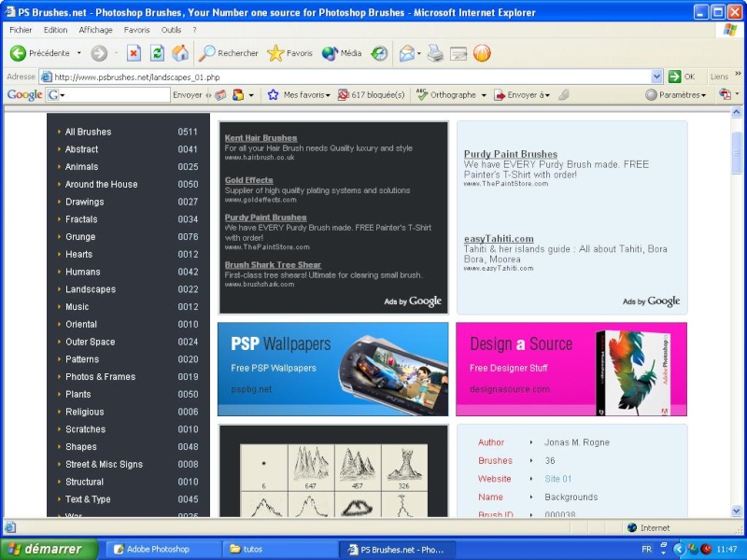
Task: Select the Outer Space brush category
Action: [90, 342]
